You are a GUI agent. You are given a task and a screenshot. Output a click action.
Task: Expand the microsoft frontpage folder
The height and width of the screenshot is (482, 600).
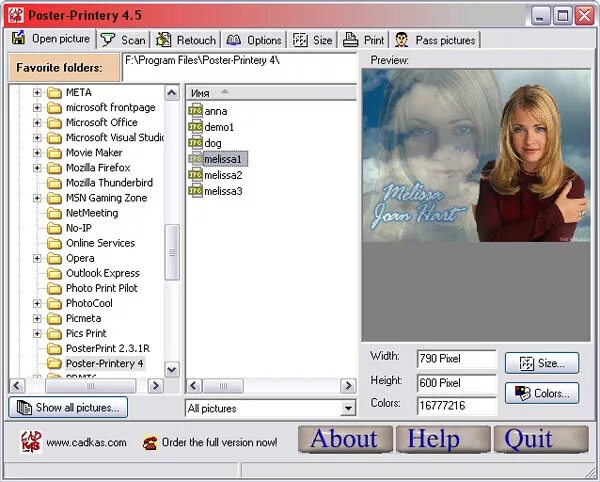[37, 107]
